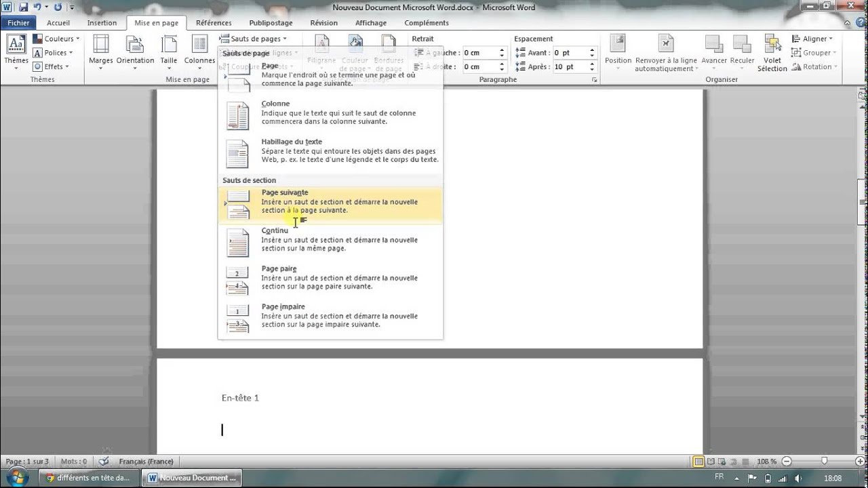This screenshot has height=488, width=868.
Task: Switch to the Insertion tab
Action: pyautogui.click(x=102, y=23)
